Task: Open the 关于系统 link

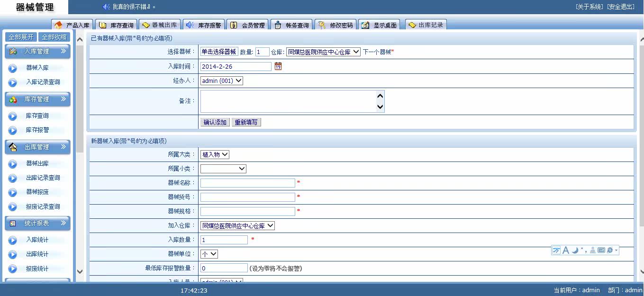Action: tap(590, 7)
